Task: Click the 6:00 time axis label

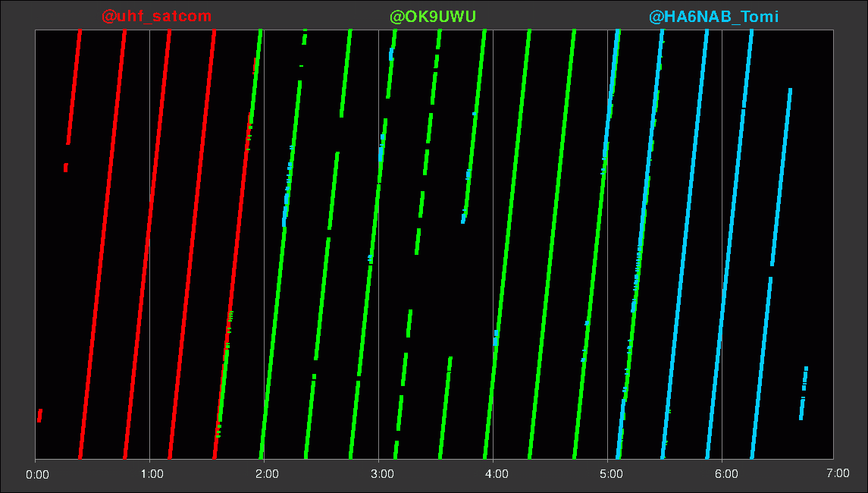Action: [726, 474]
